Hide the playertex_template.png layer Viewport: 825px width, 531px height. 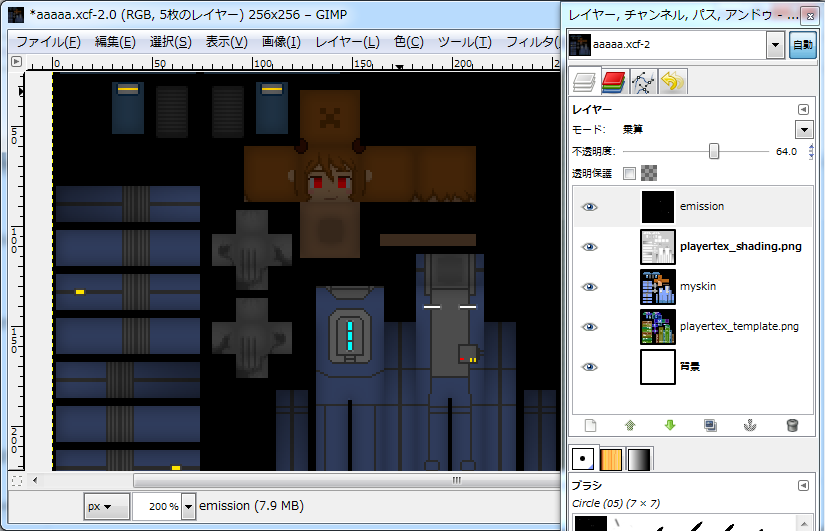coord(589,327)
